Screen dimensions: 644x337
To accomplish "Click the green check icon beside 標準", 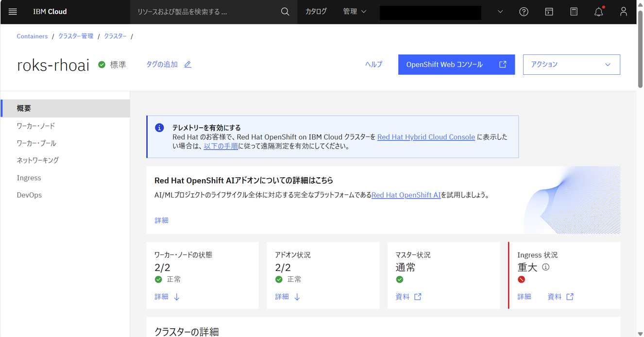I will tap(102, 65).
